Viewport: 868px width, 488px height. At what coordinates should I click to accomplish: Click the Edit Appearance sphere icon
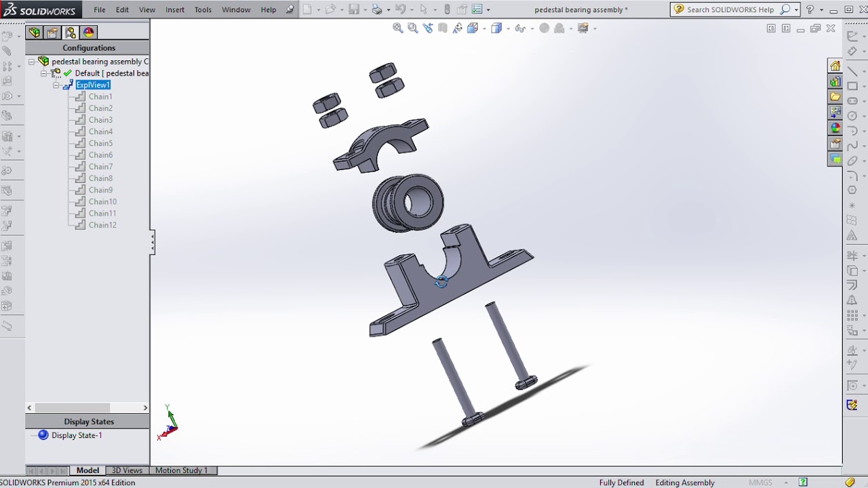[x=544, y=28]
